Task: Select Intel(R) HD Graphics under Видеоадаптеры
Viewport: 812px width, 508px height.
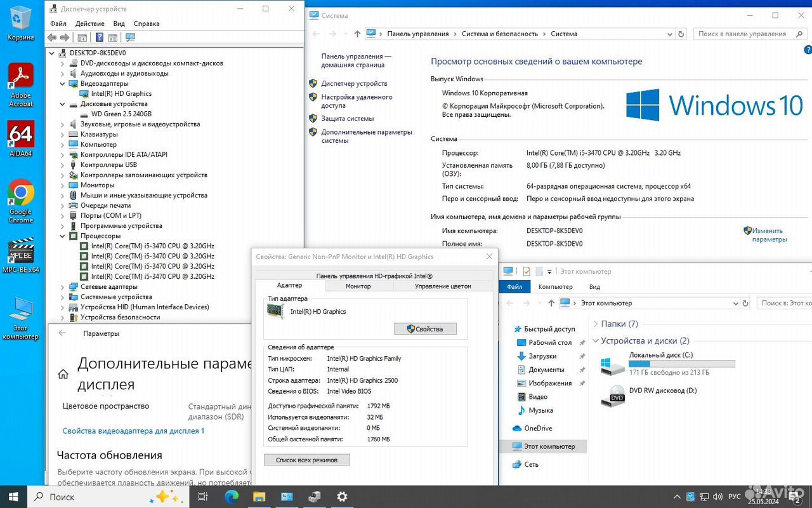Action: (x=121, y=93)
